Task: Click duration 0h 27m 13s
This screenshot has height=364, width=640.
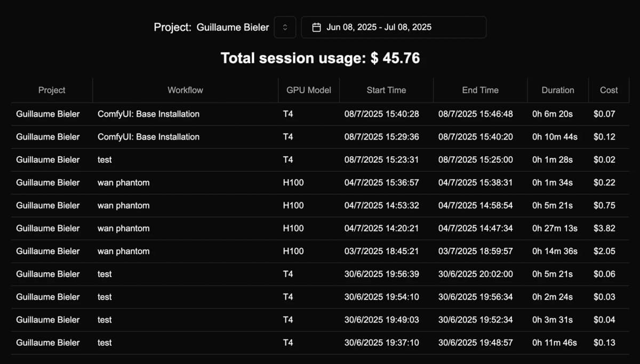Action: tap(555, 229)
